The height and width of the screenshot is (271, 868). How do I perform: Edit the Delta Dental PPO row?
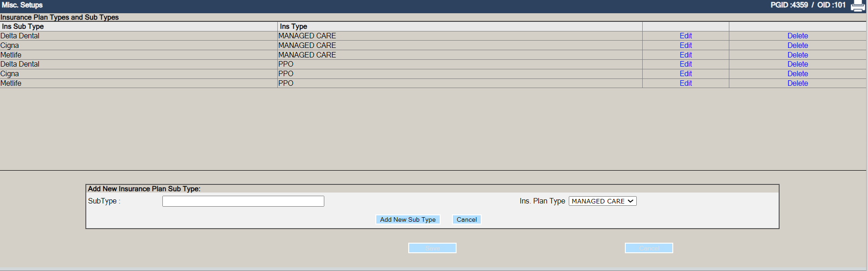[686, 64]
